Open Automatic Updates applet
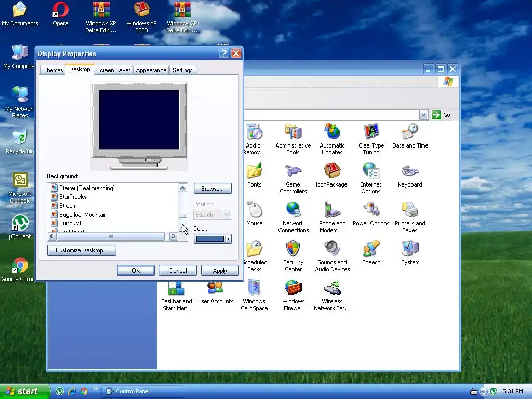Screen dimensions: 532x399 332,139
